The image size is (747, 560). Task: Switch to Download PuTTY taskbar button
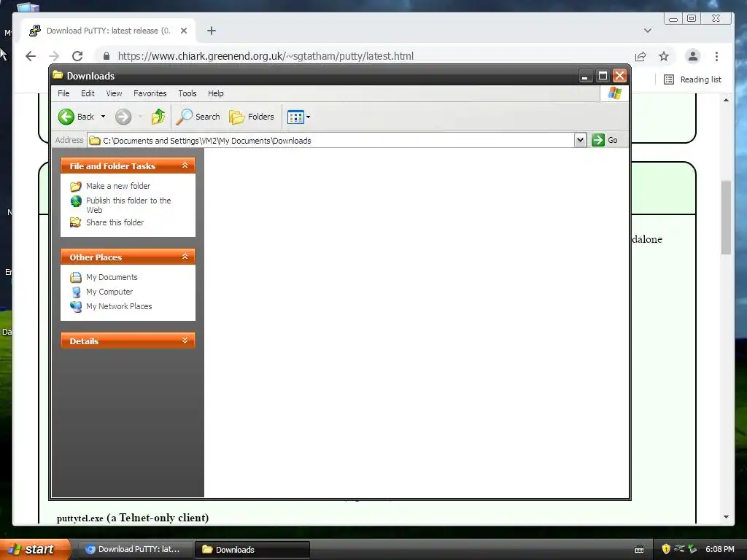coord(134,550)
